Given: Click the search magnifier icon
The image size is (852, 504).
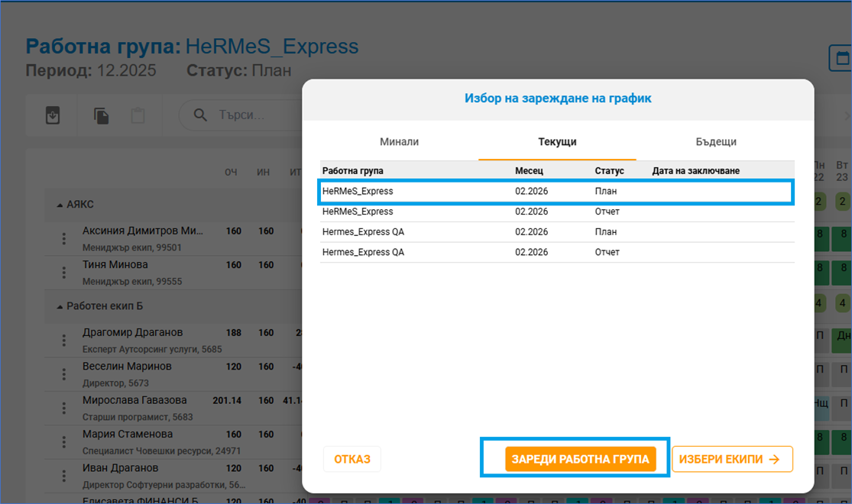Looking at the screenshot, I should tap(200, 115).
